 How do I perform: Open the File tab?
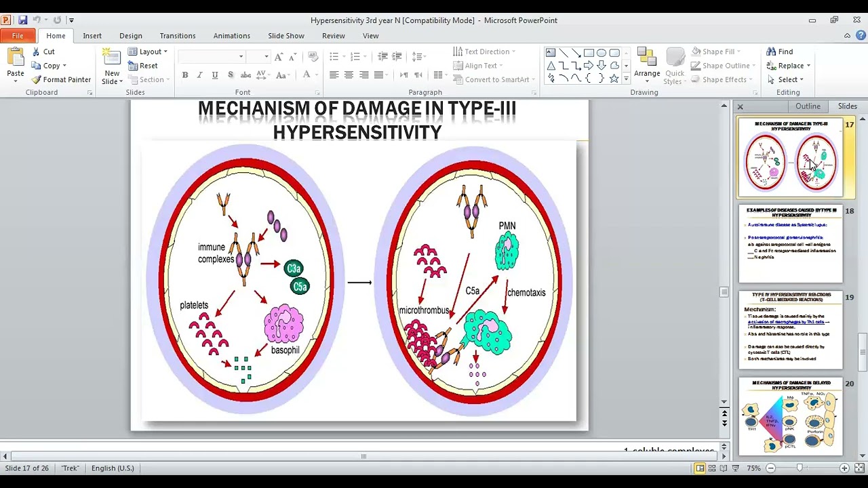tap(18, 36)
